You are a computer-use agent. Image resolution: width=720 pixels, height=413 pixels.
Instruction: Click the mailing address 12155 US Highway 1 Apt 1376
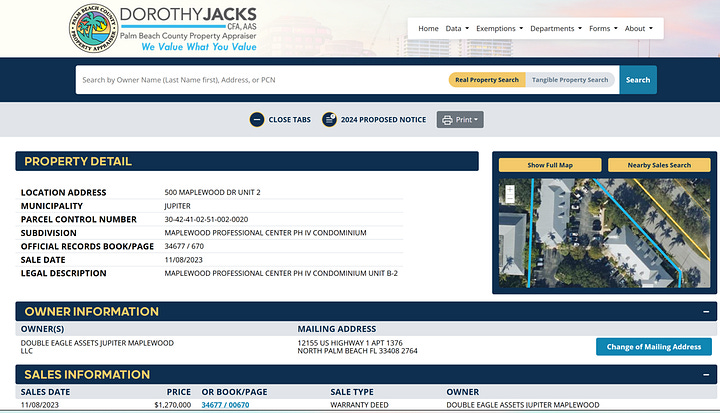[x=350, y=343]
